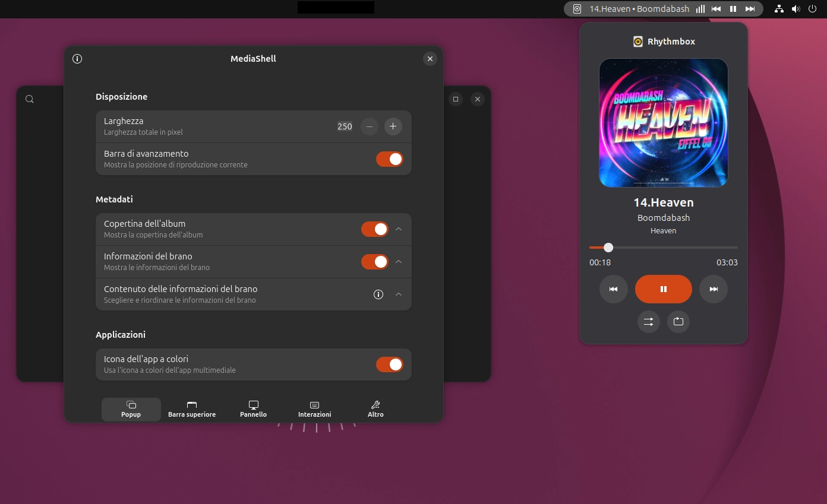Viewport: 827px width, 504px height.
Task: Click the total duration 03:03
Action: click(727, 262)
